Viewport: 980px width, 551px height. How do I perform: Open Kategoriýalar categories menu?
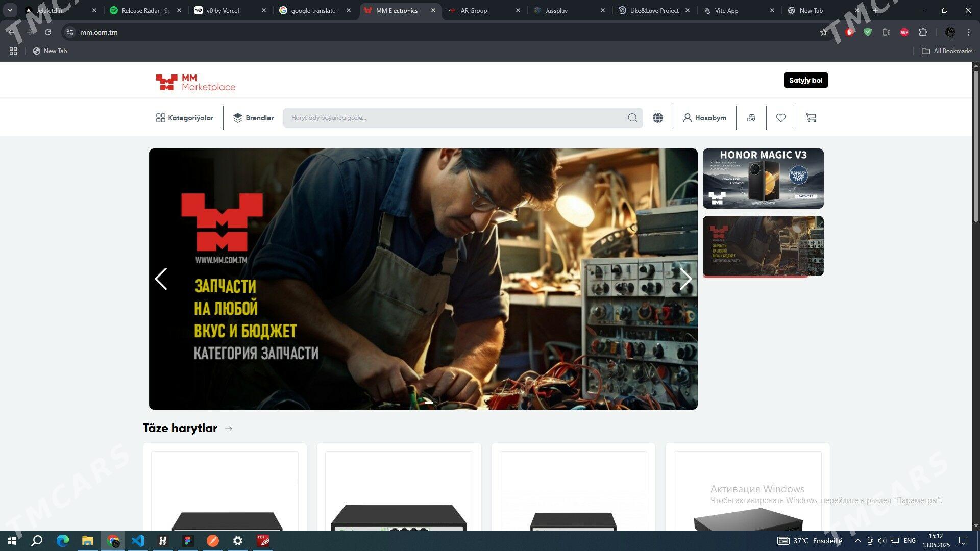(185, 118)
